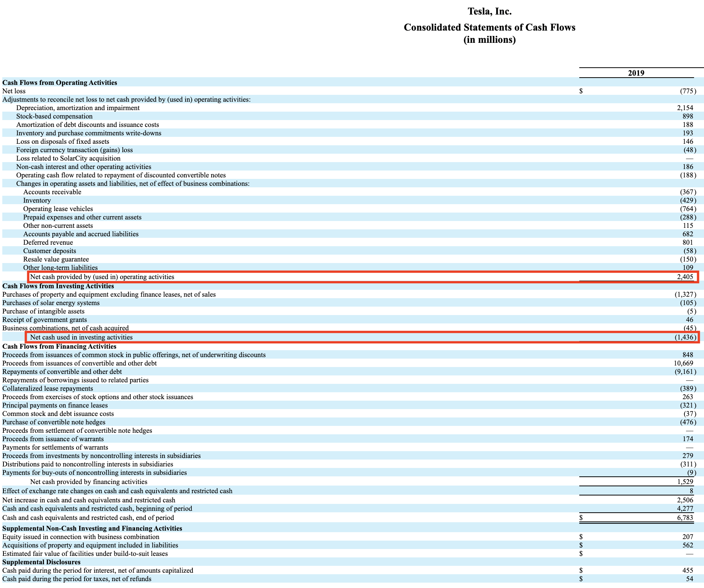Click operating activities total 2,405
704x588 pixels.
[685, 277]
